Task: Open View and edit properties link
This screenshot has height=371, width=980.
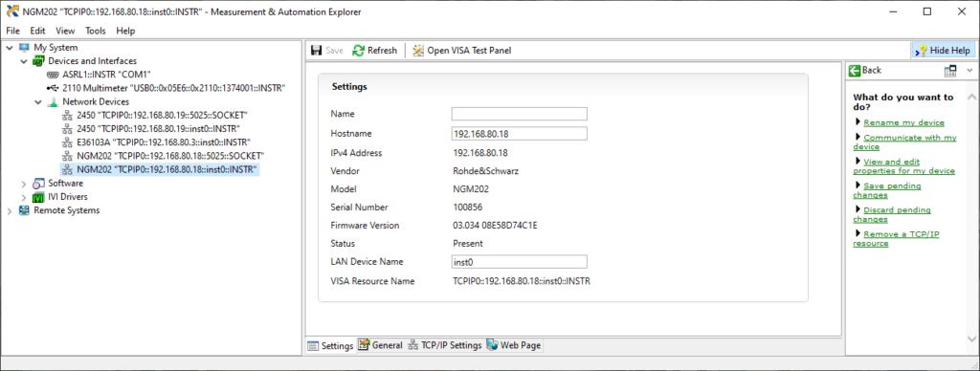Action: pos(904,166)
